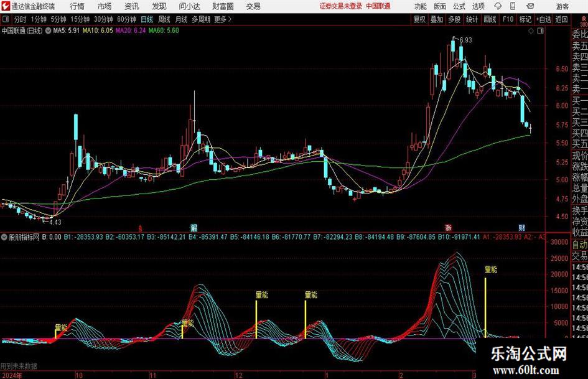Click the 2024年 date label on time axis
The height and width of the screenshot is (379, 588).
12,375
